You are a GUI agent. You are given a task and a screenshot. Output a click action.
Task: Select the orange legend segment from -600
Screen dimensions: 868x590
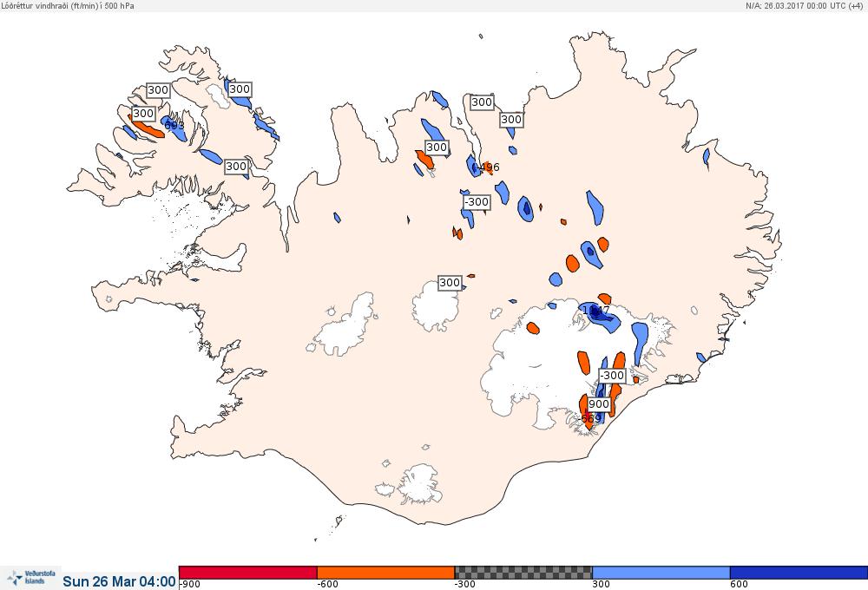(386, 573)
